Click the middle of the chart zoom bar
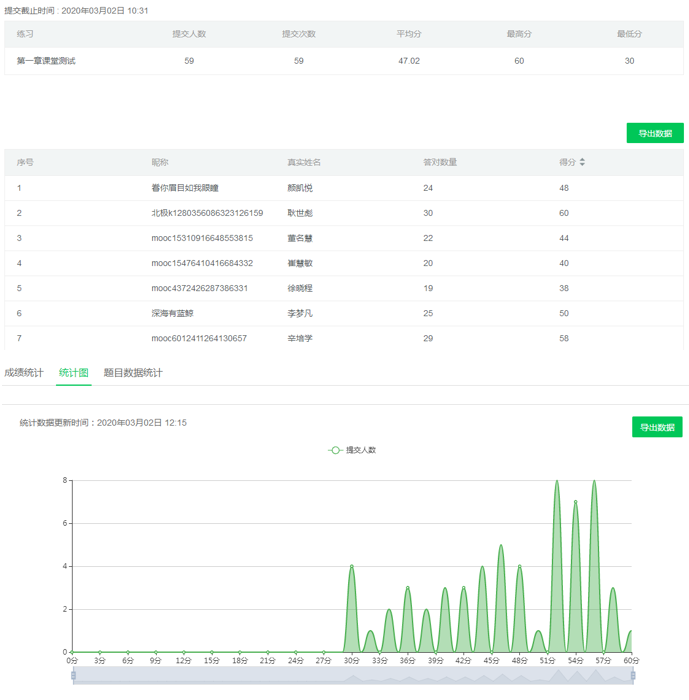Screen dimensions: 689x700 pyautogui.click(x=352, y=676)
